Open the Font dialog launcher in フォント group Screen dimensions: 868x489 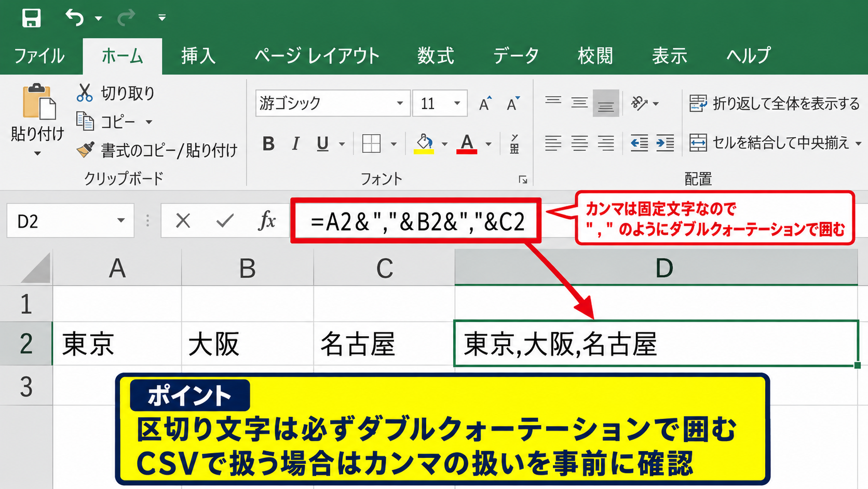523,180
